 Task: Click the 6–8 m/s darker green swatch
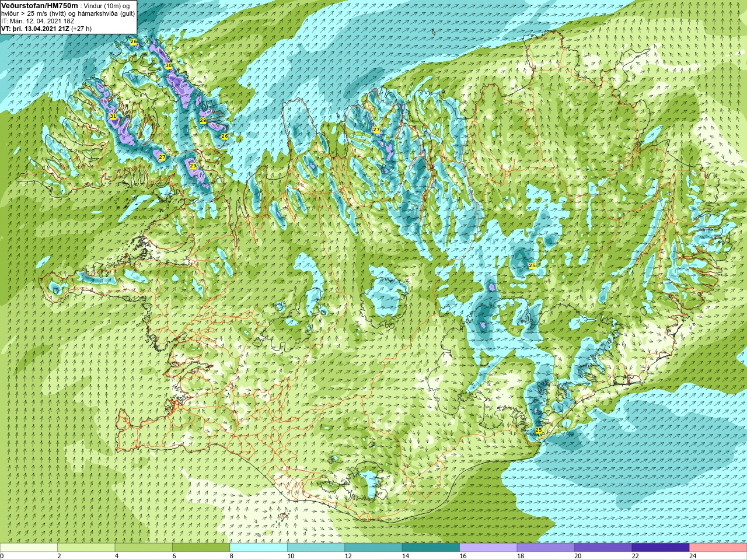(x=201, y=548)
